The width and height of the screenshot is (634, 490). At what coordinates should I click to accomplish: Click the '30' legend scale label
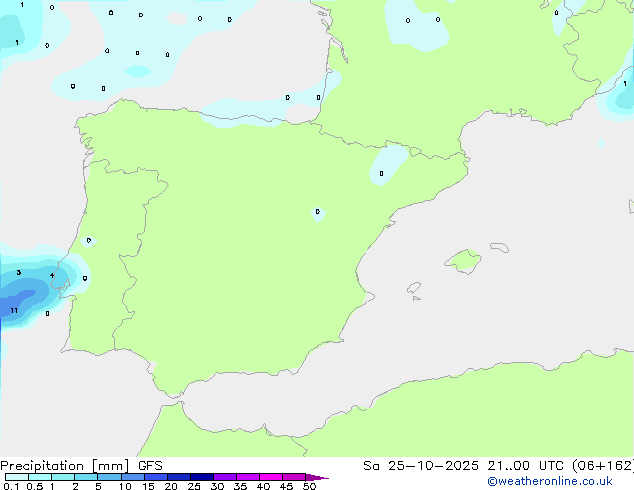pos(217,486)
